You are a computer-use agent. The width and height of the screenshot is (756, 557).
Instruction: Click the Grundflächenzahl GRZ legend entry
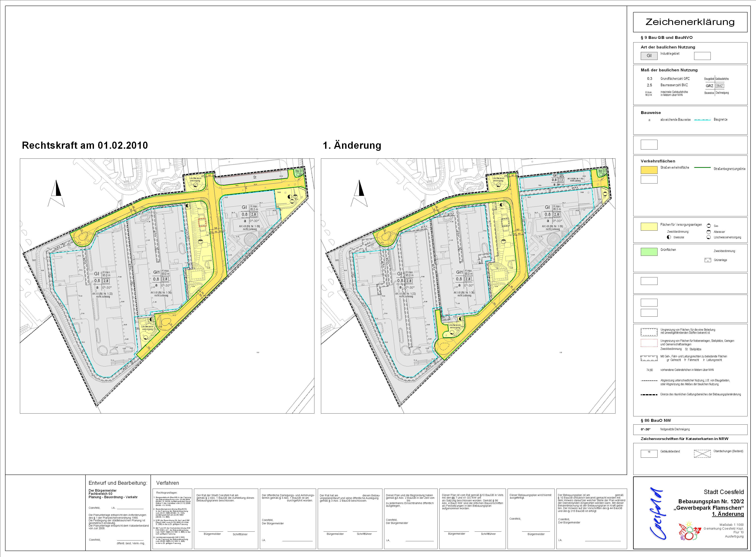[x=675, y=78]
